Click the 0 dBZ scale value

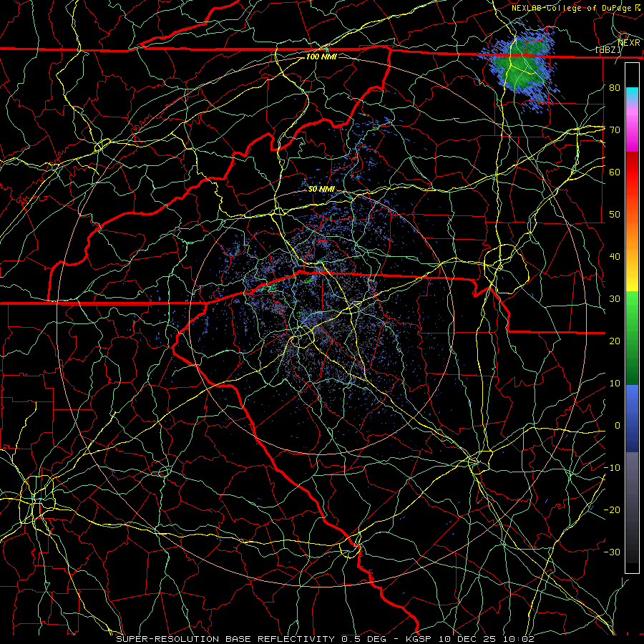tap(618, 426)
